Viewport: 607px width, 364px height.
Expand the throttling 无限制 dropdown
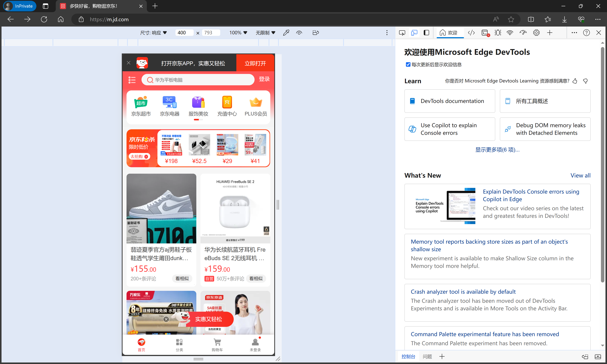(265, 33)
